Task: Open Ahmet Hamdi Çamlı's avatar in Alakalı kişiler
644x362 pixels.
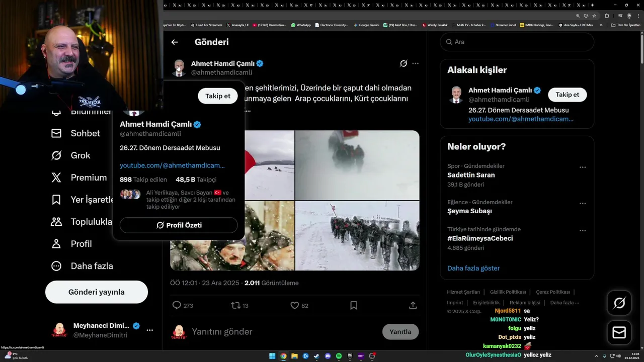Action: 456,95
